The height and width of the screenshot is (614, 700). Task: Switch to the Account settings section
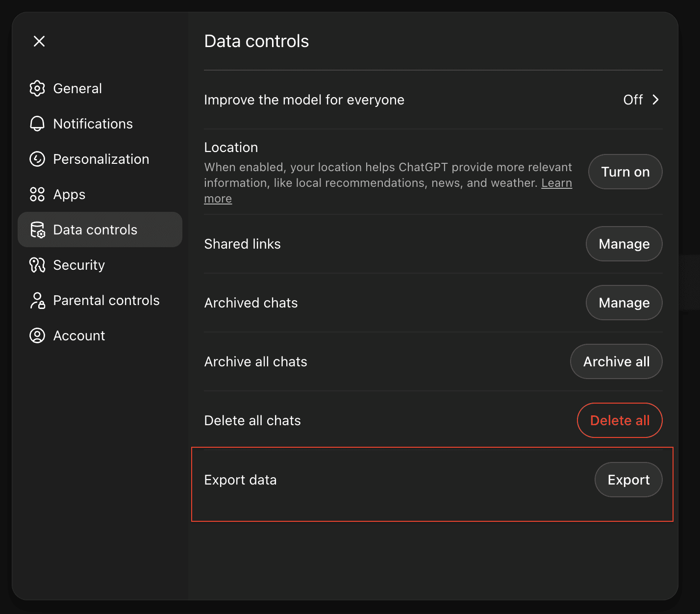79,335
